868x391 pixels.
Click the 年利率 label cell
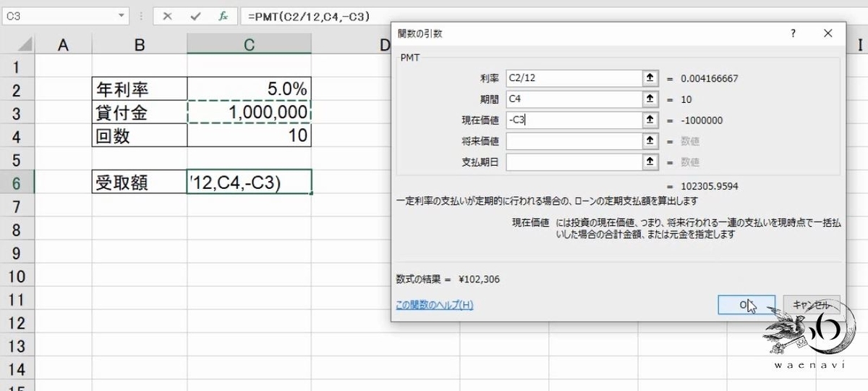click(x=140, y=90)
